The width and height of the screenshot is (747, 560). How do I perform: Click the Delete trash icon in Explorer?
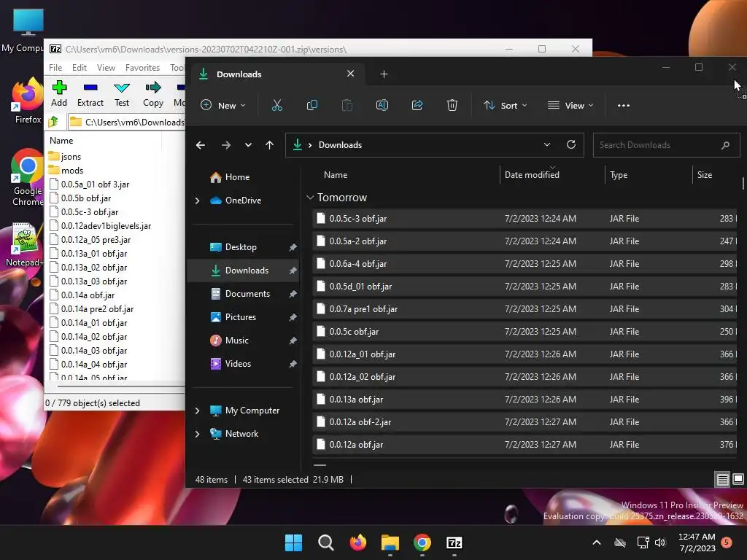coord(452,105)
